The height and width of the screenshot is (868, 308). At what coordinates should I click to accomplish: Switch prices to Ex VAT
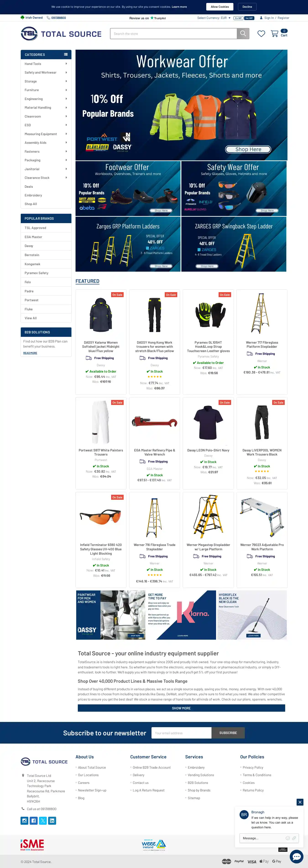pos(238,18)
